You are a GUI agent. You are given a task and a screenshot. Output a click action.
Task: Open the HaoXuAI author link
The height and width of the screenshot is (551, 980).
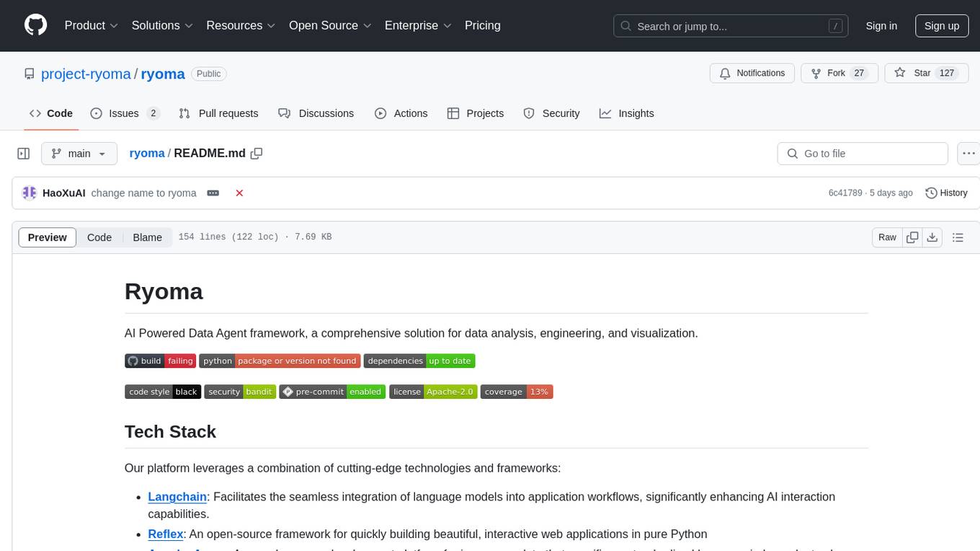64,193
